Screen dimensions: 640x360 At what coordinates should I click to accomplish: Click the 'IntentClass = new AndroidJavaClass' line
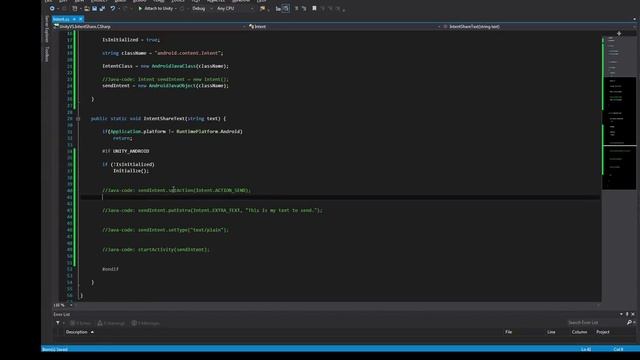point(165,66)
